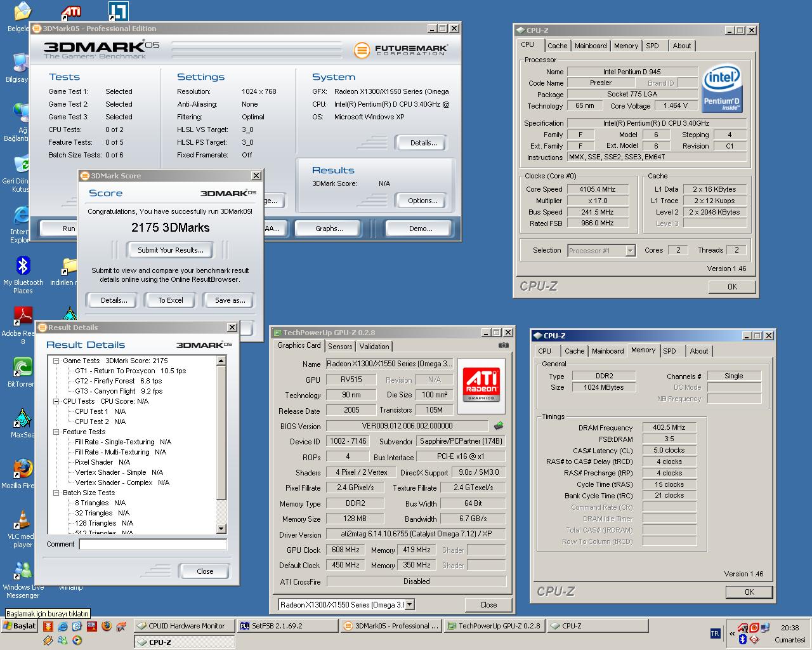Open the MaxSea desktop shortcut

click(x=23, y=418)
